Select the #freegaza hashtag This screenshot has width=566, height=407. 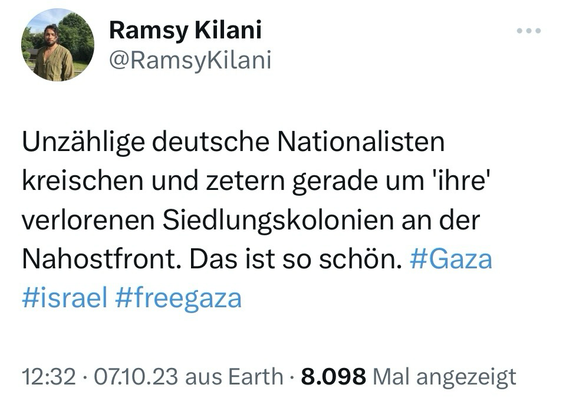178,299
